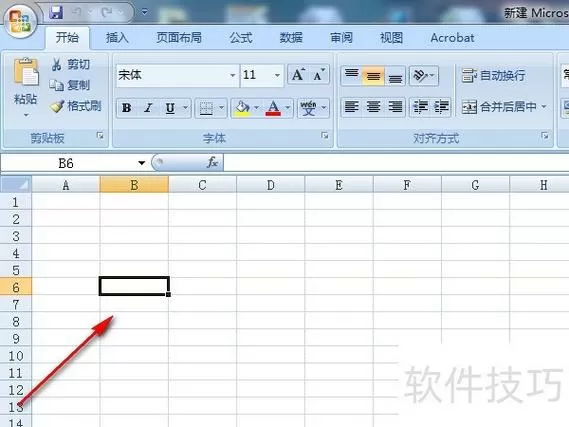Open the 字体 dialog launcher
Screen dimensions: 569x427
[x=325, y=136]
